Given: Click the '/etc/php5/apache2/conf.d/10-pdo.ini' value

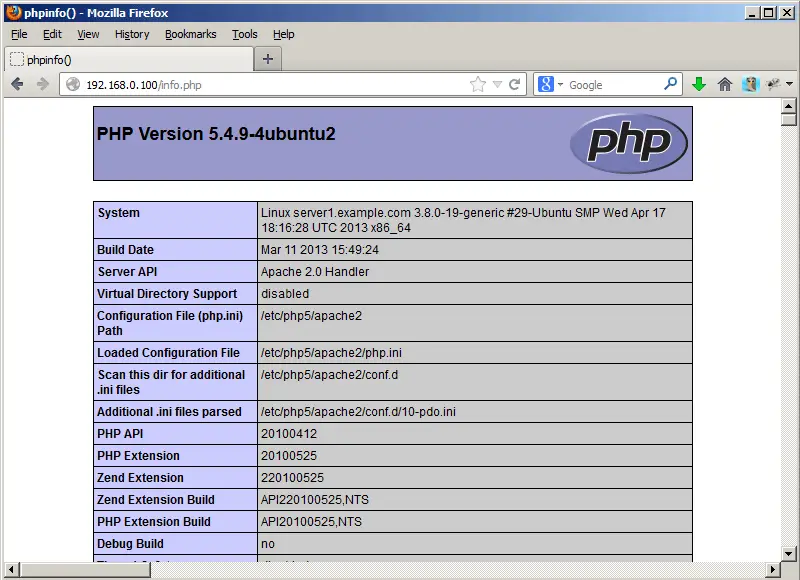Looking at the screenshot, I should pyautogui.click(x=358, y=412).
